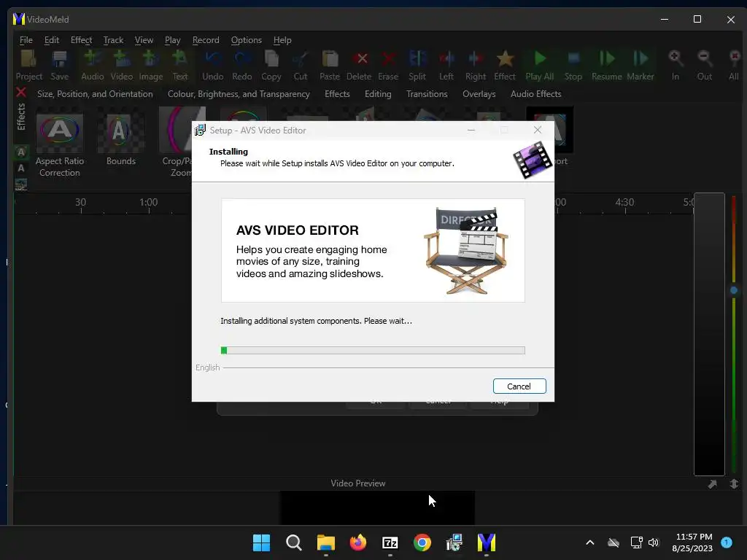Click the 1:00 mark on timeline ruler
747x560 pixels.
(149, 203)
